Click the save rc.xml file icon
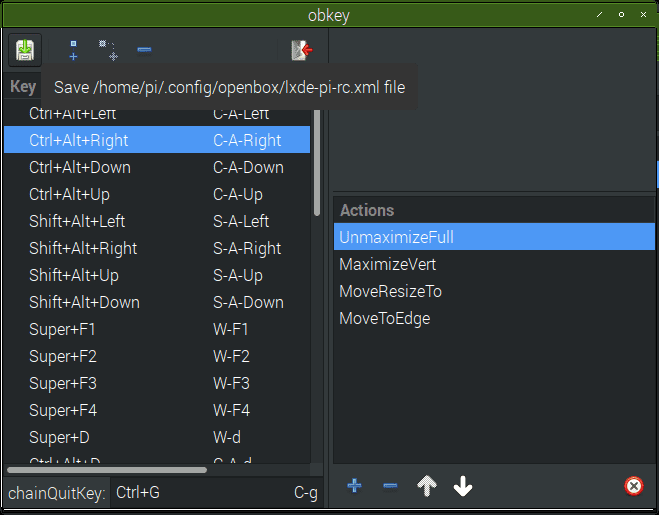This screenshot has height=515, width=659. [x=25, y=50]
